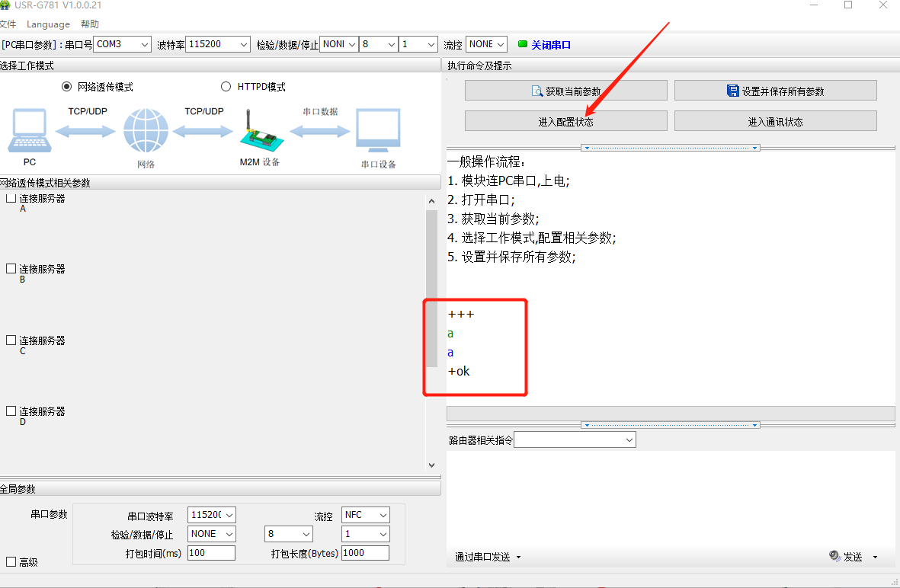Click the 进入通讯状态 button
The width and height of the screenshot is (900, 588).
(x=775, y=122)
